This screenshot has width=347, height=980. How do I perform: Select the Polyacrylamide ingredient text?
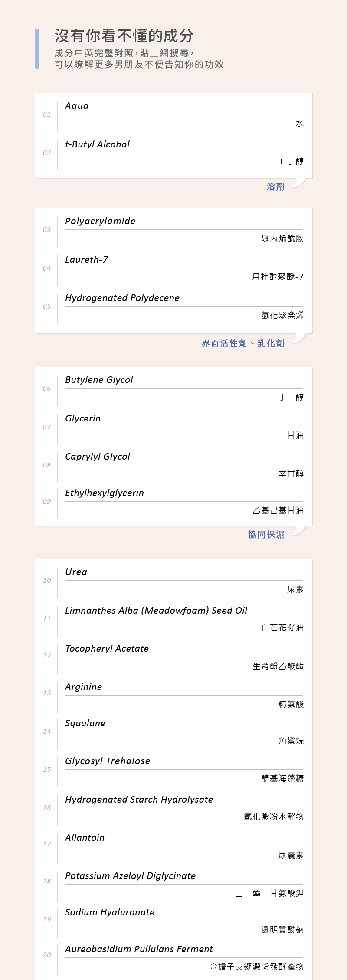coord(100,221)
